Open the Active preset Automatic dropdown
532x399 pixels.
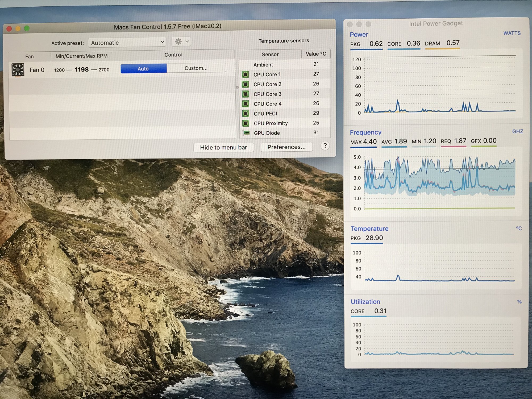[127, 43]
